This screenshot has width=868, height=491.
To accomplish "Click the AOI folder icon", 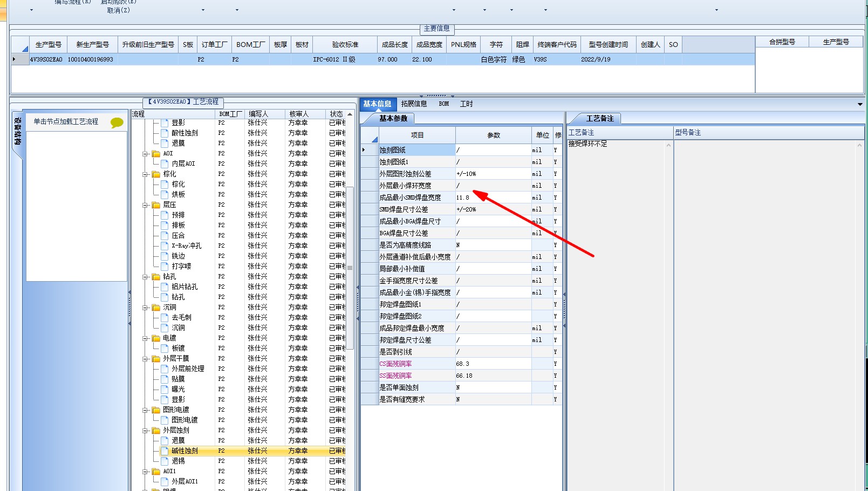I will coord(156,154).
